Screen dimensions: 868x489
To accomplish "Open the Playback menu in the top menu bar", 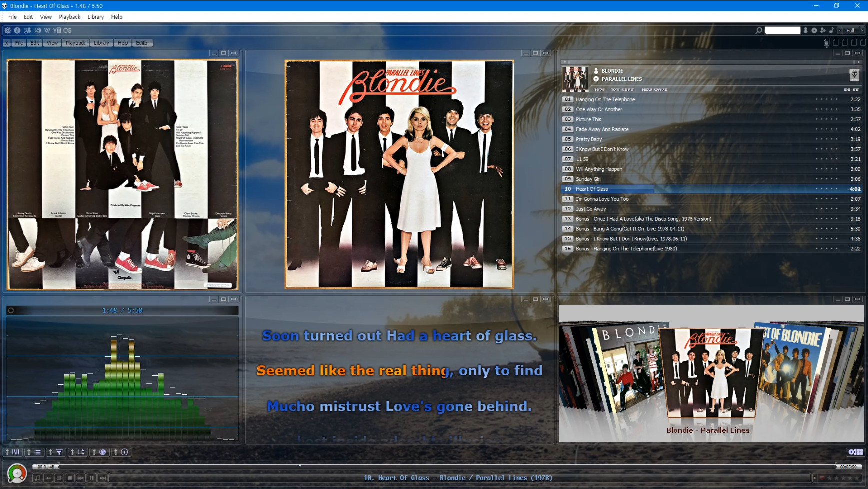I will (70, 17).
